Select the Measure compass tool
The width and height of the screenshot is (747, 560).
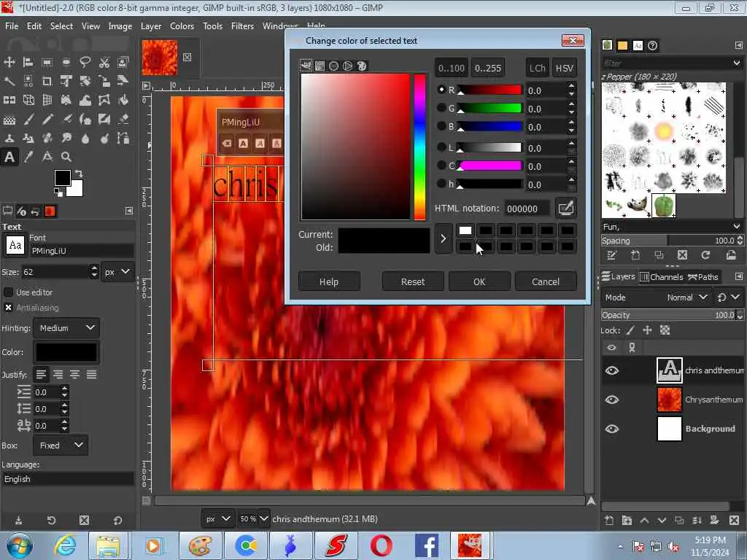[47, 157]
